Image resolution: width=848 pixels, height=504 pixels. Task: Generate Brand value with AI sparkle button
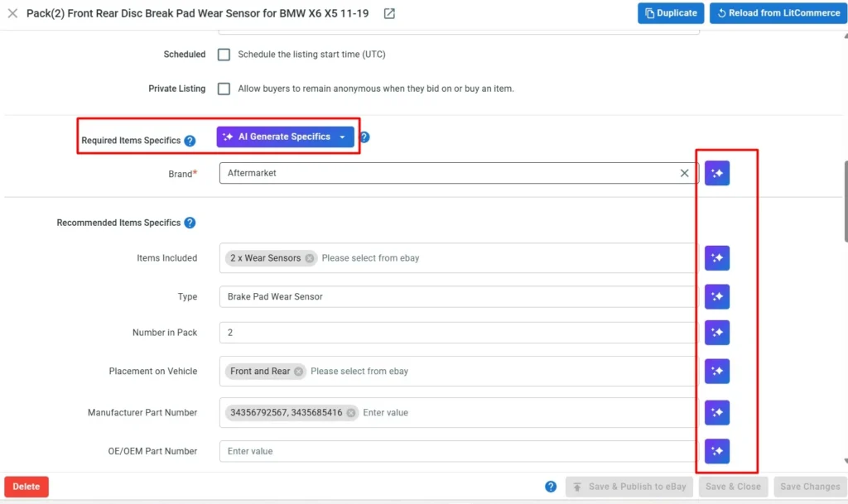pos(716,173)
